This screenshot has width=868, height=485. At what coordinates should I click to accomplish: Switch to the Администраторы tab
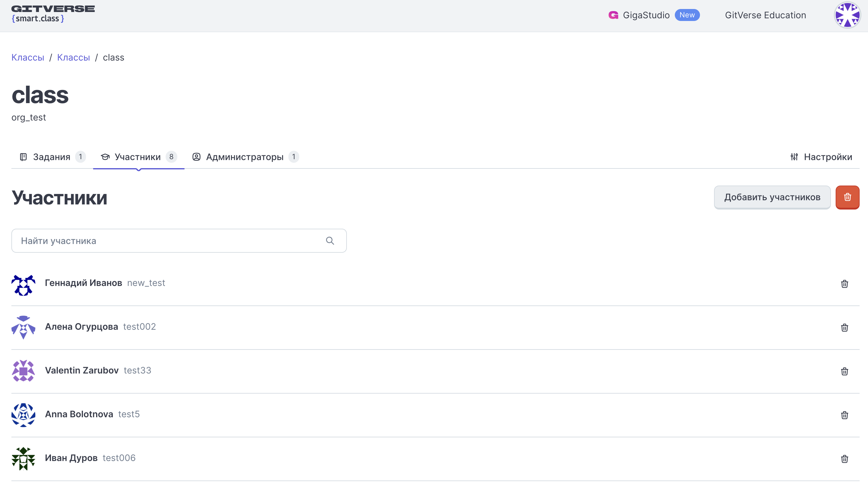[245, 157]
